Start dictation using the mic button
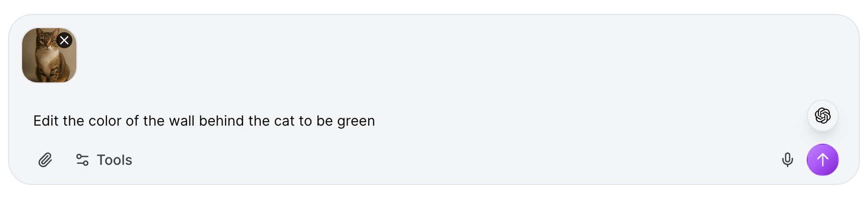 (x=787, y=160)
